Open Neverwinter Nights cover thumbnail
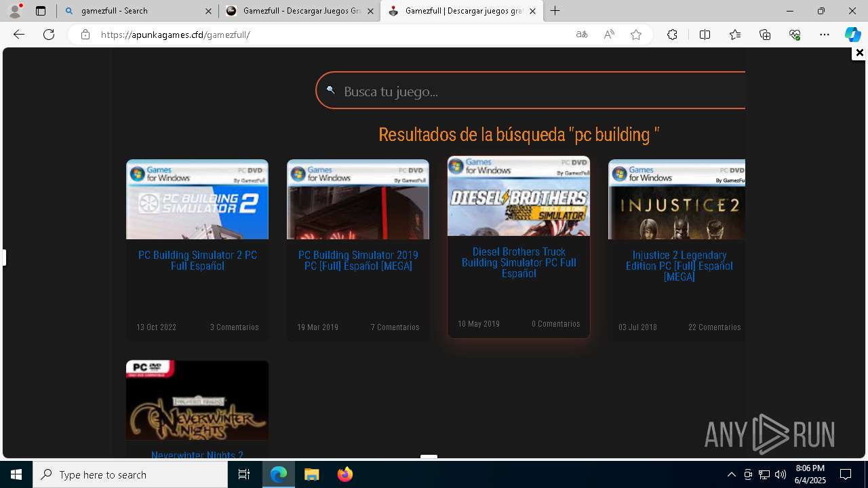868x488 pixels. click(x=197, y=400)
